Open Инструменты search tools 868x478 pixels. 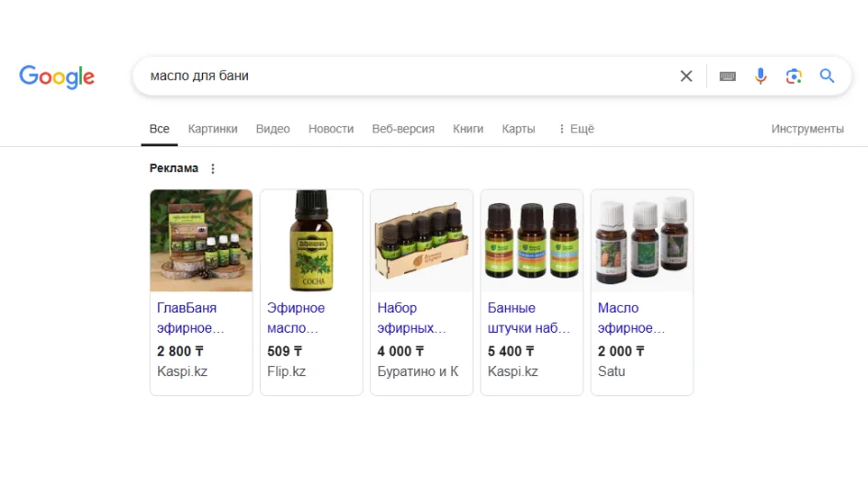[x=807, y=129]
